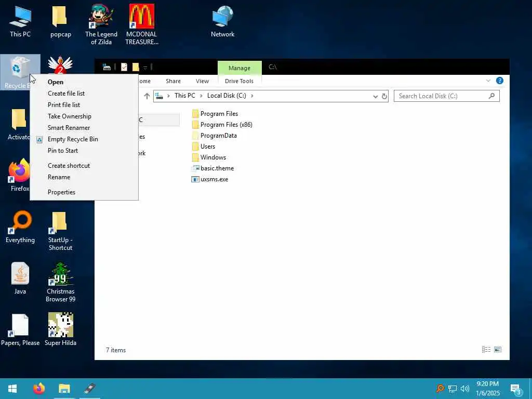The height and width of the screenshot is (399, 532).
Task: Choose Smart Renamer from context menu
Action: pyautogui.click(x=84, y=128)
